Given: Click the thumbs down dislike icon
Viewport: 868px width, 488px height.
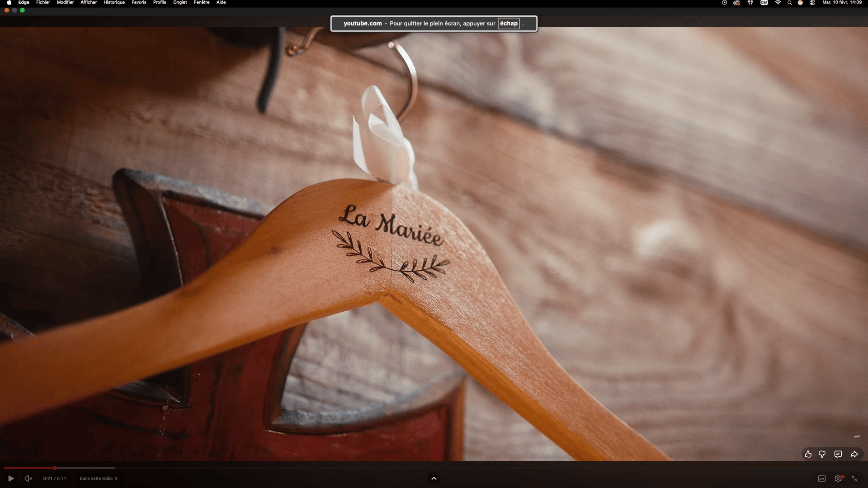Looking at the screenshot, I should click(x=822, y=454).
